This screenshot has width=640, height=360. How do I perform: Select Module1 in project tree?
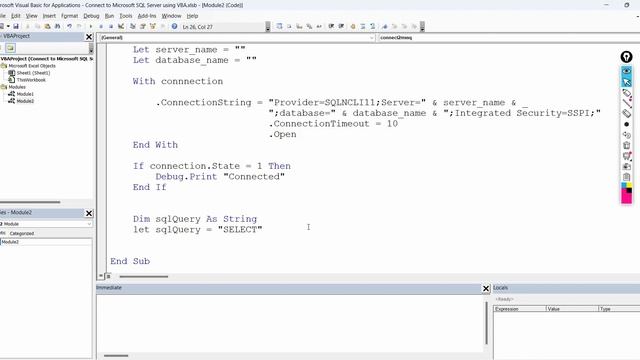click(25, 94)
